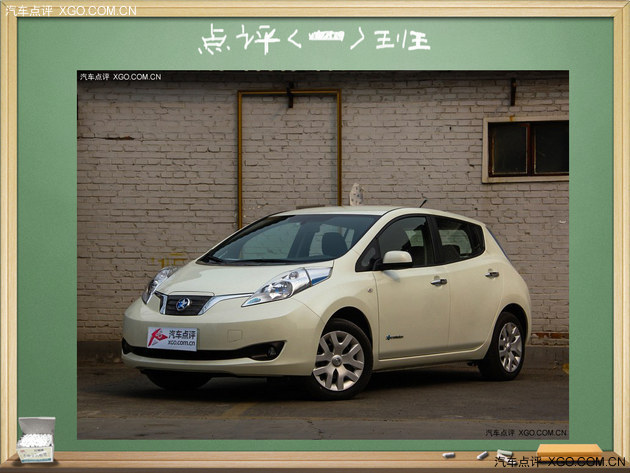Click the side mirror on the car
Image resolution: width=630 pixels, height=473 pixels.
pos(396,258)
